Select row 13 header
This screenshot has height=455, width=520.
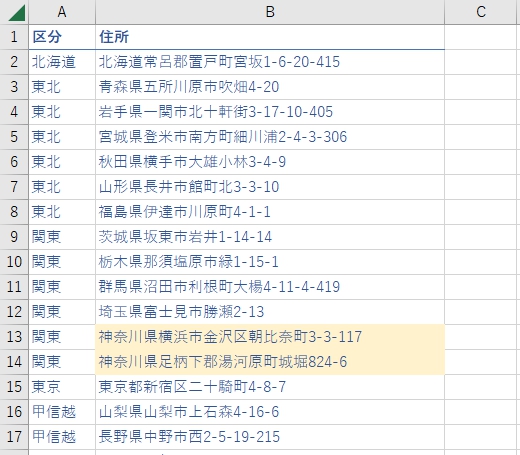pyautogui.click(x=14, y=337)
